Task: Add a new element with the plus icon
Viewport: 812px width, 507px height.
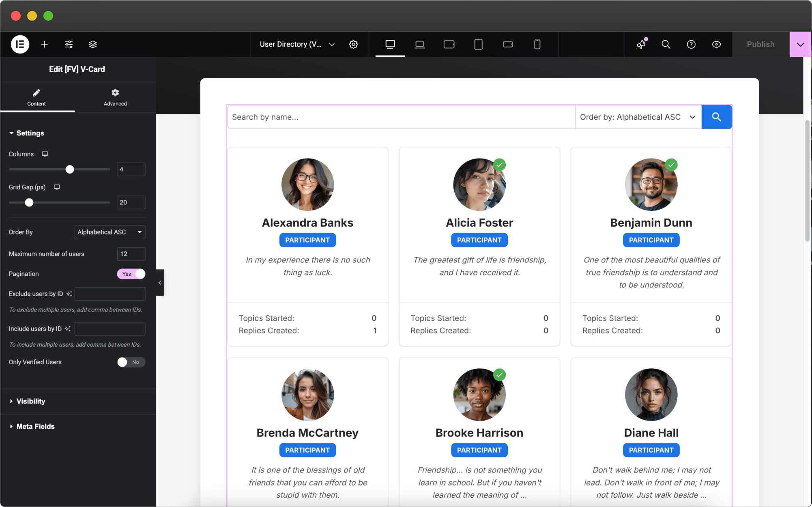Action: click(45, 44)
